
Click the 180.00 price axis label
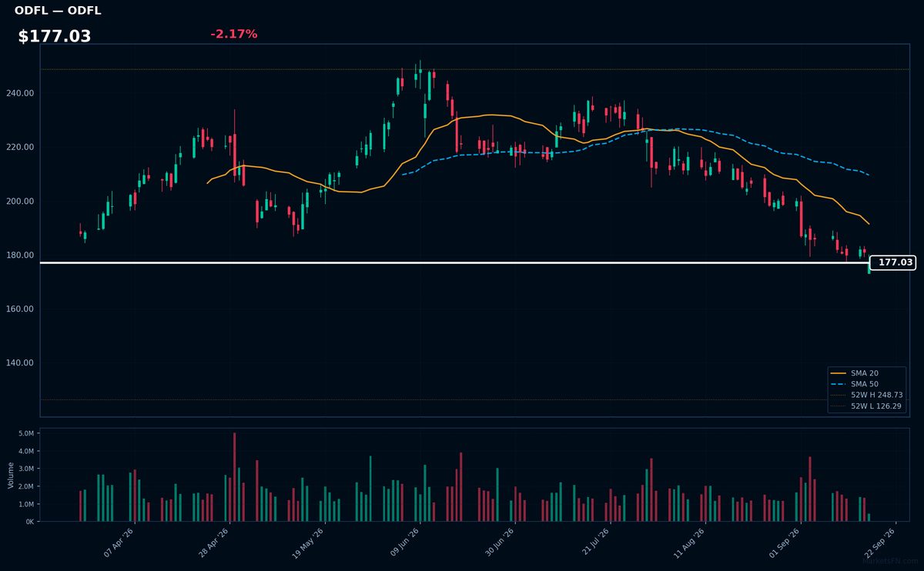[21, 255]
